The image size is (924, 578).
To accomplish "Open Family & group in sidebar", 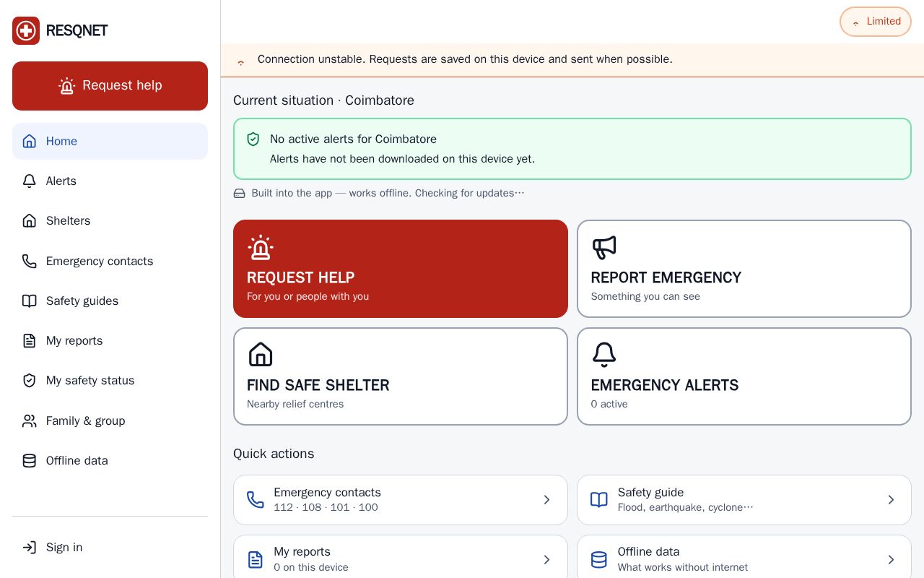I will coord(110,420).
